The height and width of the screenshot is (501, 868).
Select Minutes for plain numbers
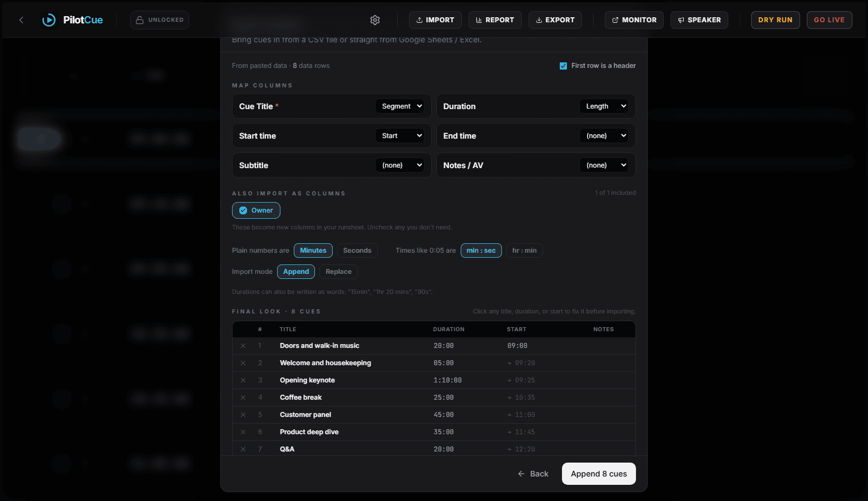click(313, 250)
